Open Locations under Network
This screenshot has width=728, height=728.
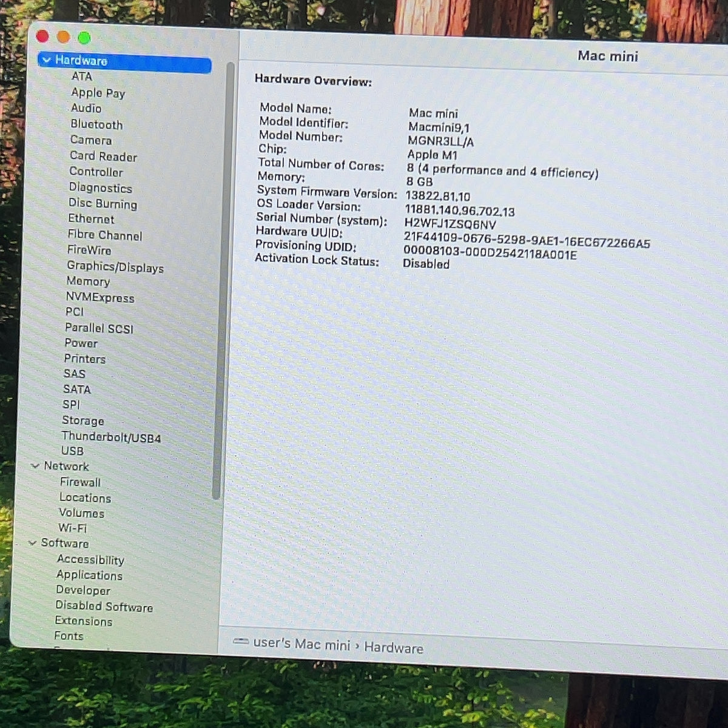85,498
